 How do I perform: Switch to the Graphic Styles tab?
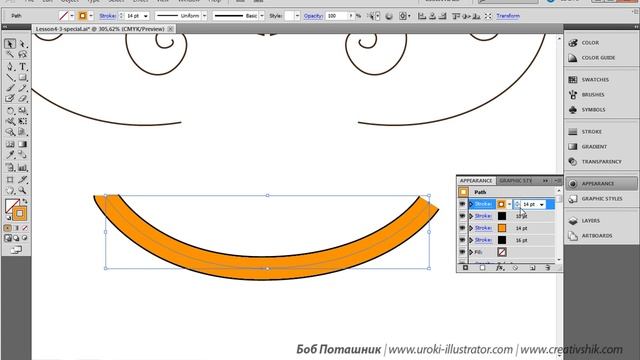point(516,180)
